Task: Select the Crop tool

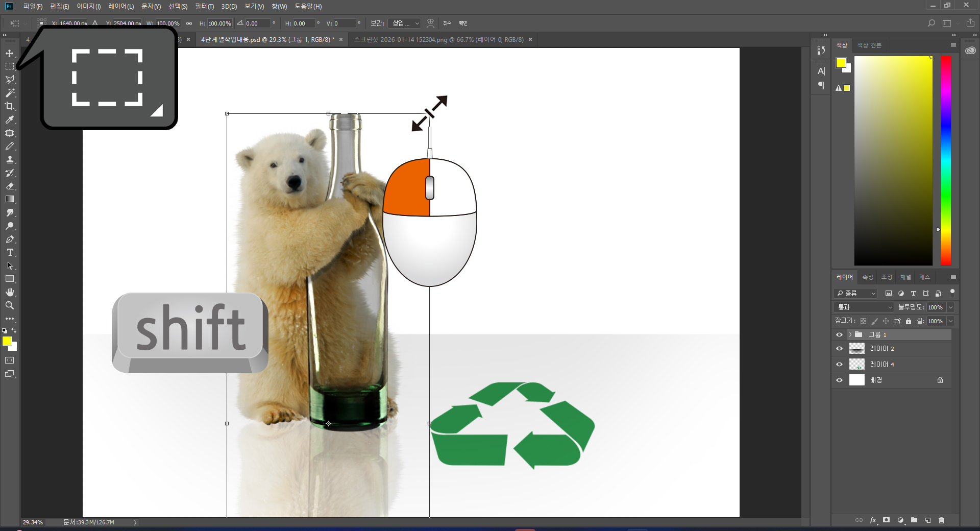Action: (x=10, y=106)
